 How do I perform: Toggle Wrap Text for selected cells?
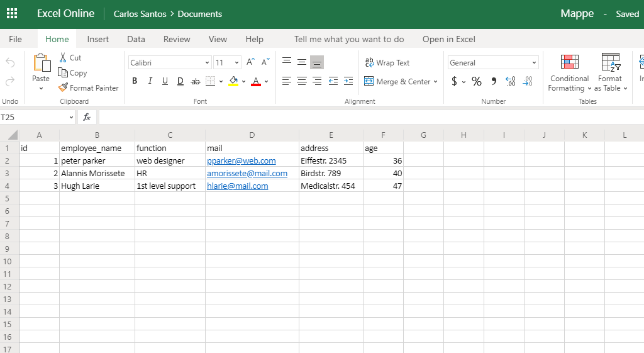point(387,63)
